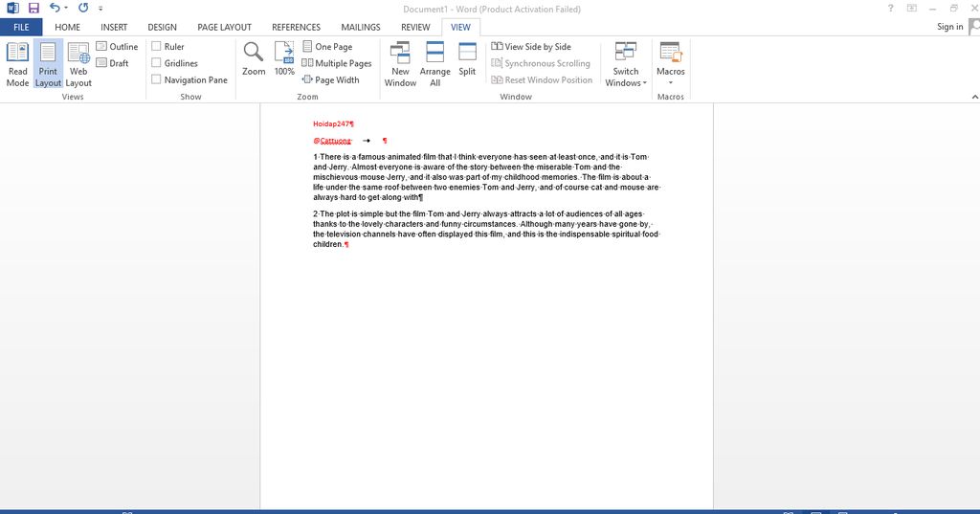
Task: Click in paragraph 1 about Tom and Jerry
Action: point(486,177)
